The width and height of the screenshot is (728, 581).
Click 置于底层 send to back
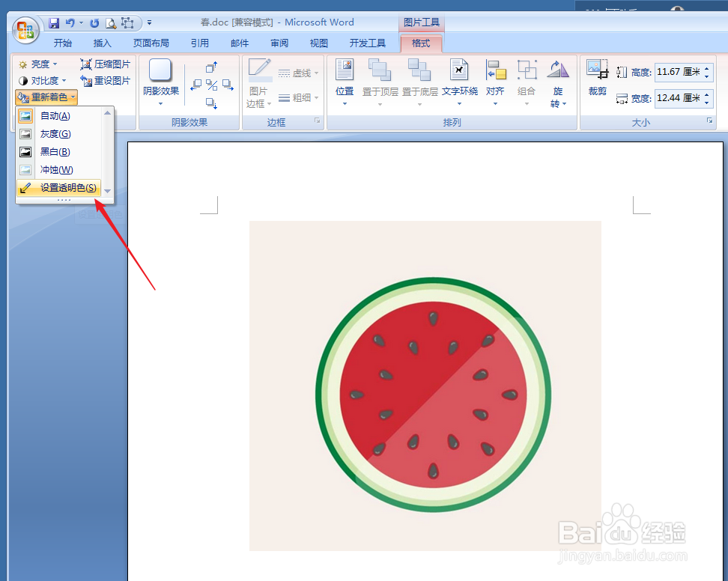pos(419,83)
